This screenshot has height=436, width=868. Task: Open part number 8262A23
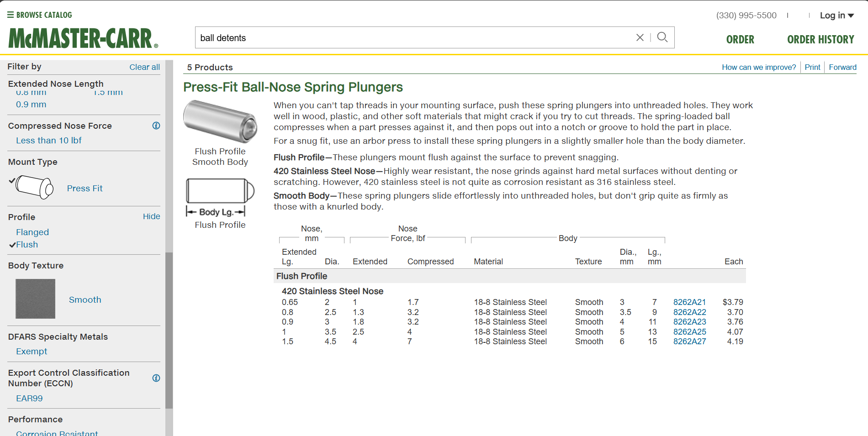689,322
